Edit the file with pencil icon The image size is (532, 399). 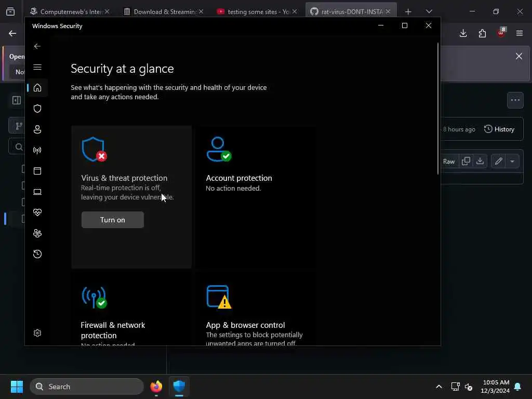(x=498, y=162)
